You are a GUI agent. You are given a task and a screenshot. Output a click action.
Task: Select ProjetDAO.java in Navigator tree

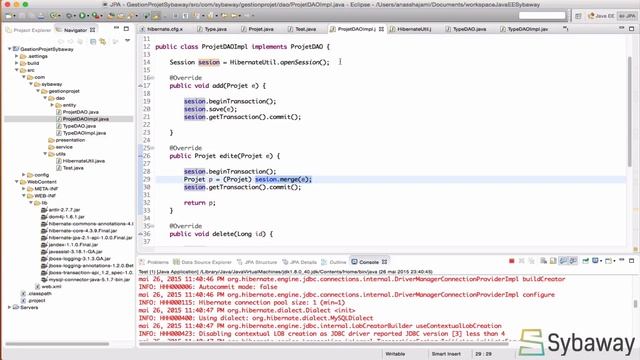point(78,112)
